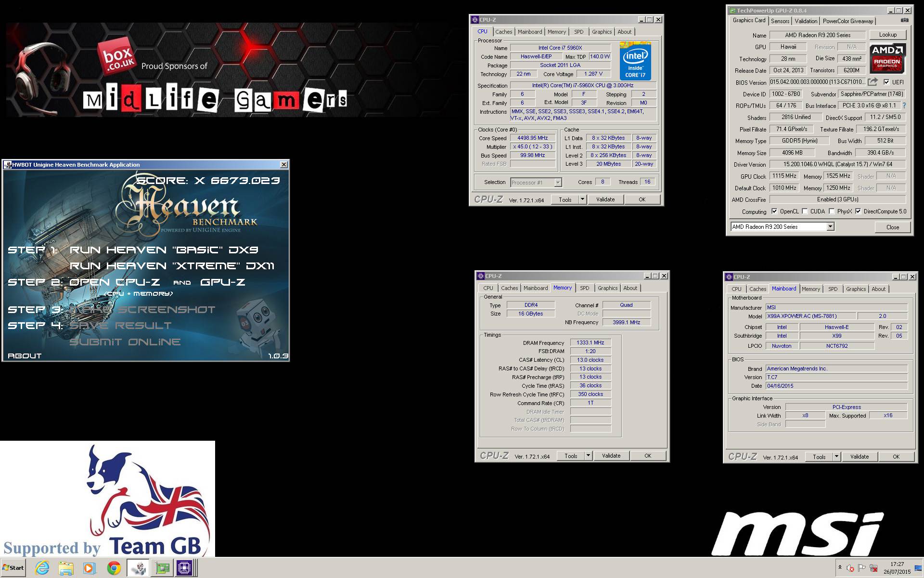
Task: Click Submit Online in HWBOT Heaven
Action: (x=125, y=342)
